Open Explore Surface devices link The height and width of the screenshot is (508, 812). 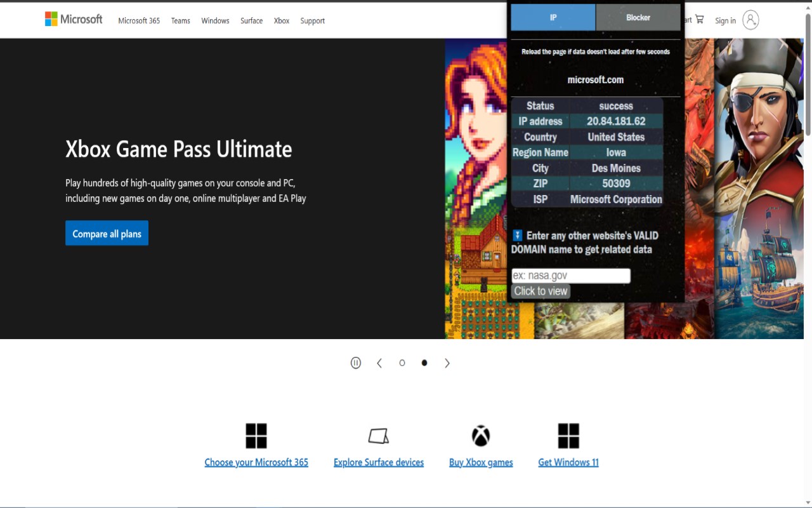click(x=379, y=462)
